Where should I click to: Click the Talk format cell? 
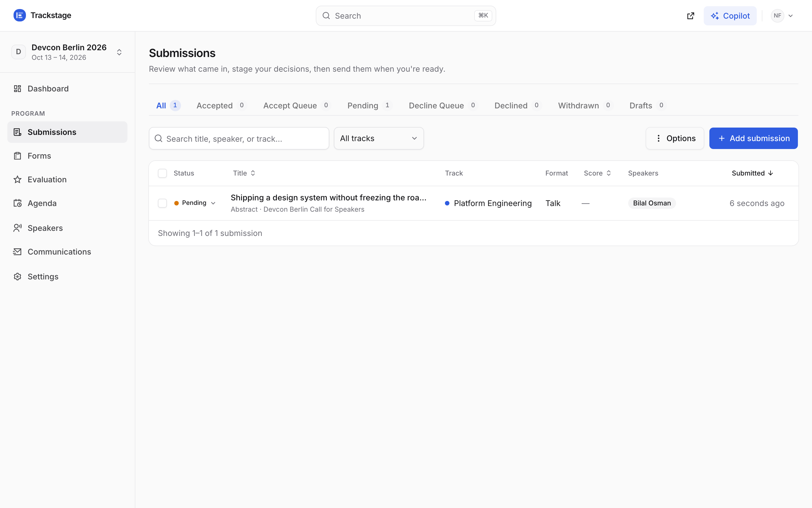[x=553, y=203]
